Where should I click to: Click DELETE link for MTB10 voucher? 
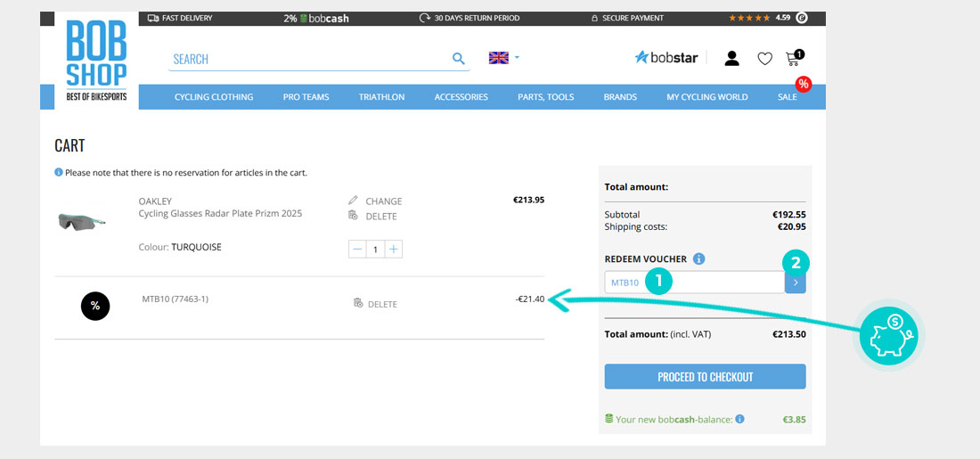[x=382, y=304]
